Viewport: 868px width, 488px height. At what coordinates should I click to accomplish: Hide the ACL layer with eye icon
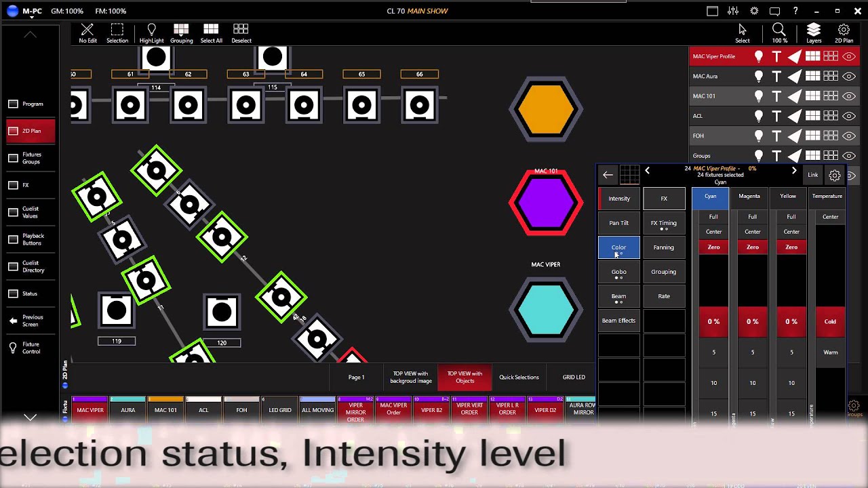(849, 116)
